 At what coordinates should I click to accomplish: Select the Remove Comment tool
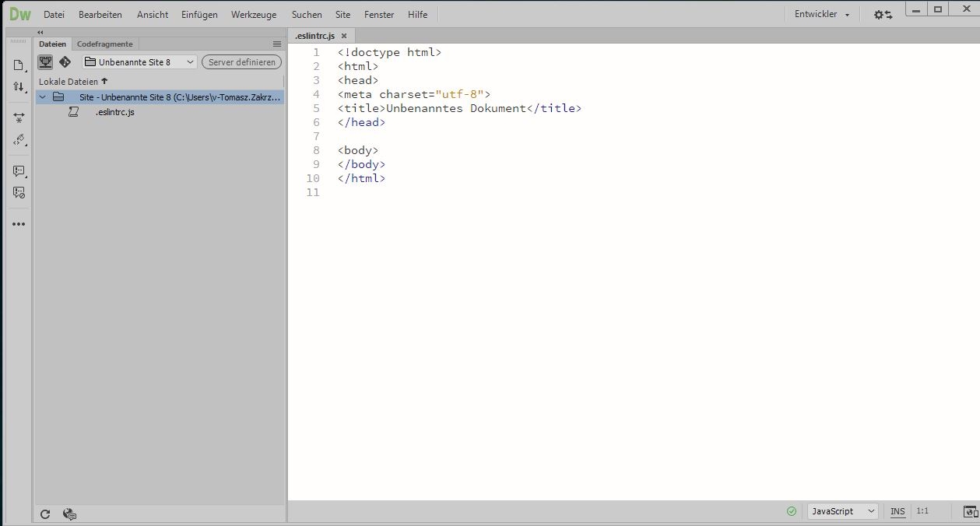(19, 192)
